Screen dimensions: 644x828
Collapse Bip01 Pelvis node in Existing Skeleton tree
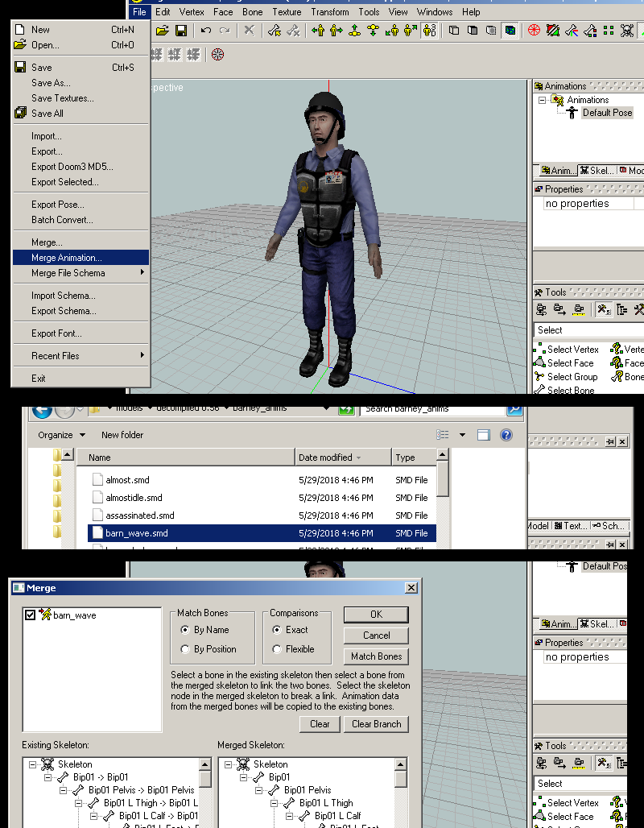click(64, 790)
